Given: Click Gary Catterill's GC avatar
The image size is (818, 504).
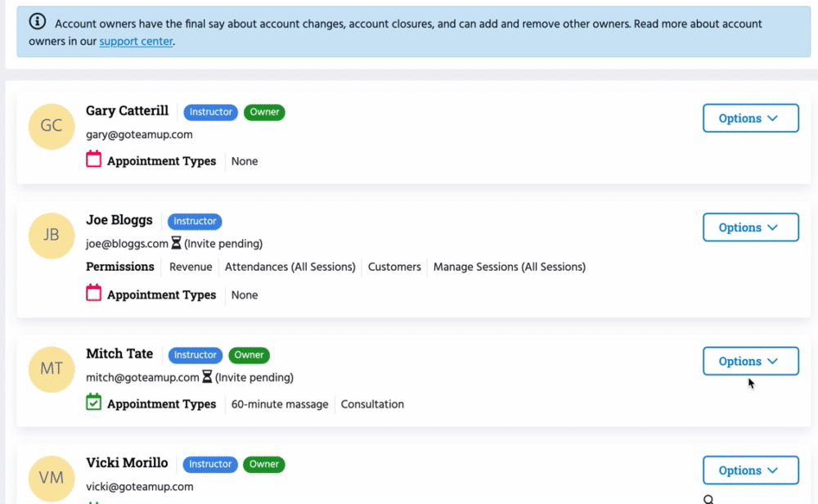Looking at the screenshot, I should tap(51, 125).
